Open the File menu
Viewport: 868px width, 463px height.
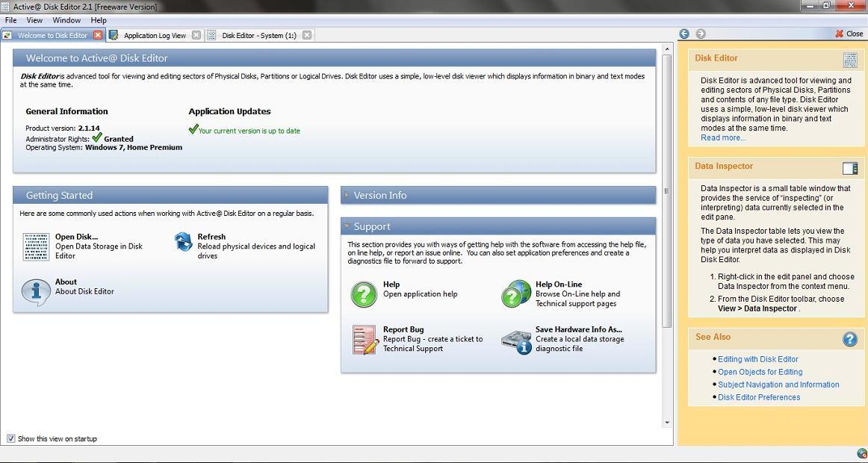click(10, 20)
